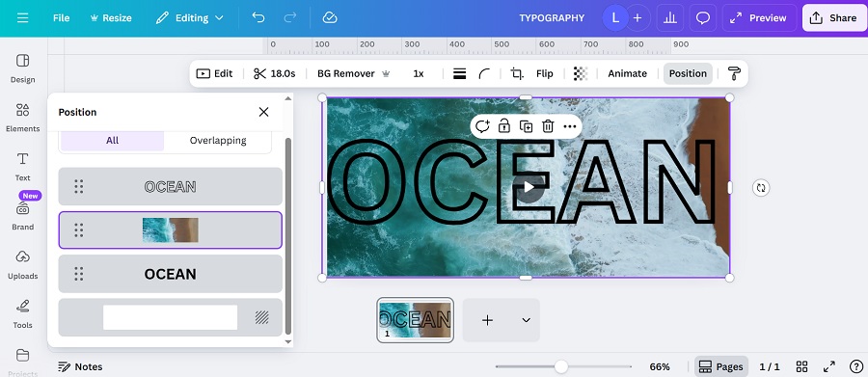This screenshot has width=868, height=377.
Task: Select the ocean video layer
Action: (171, 230)
